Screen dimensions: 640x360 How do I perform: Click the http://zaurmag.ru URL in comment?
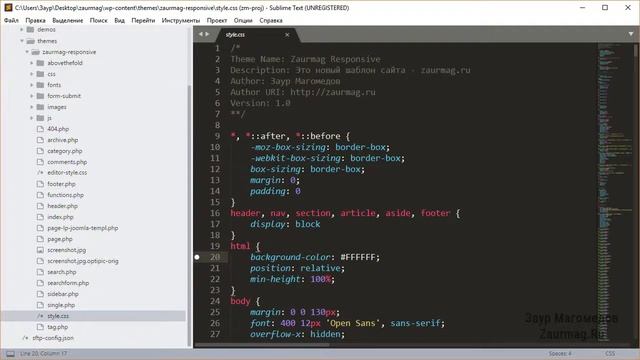(x=333, y=92)
